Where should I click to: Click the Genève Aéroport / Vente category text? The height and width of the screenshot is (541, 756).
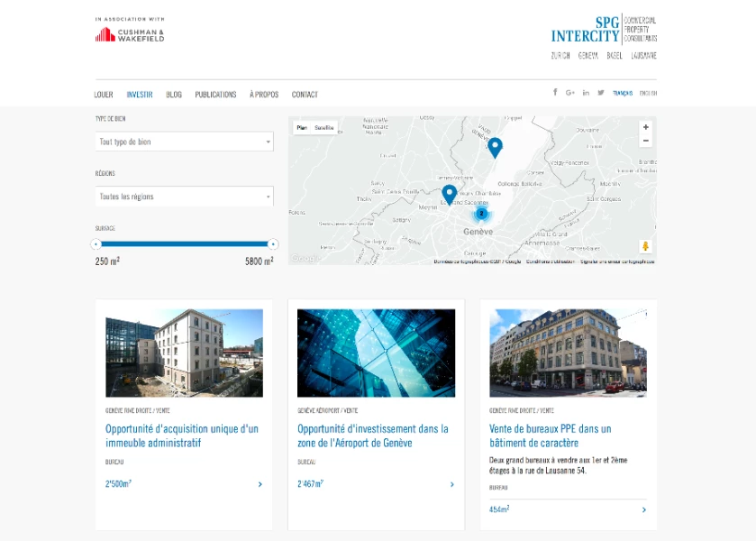click(x=327, y=410)
